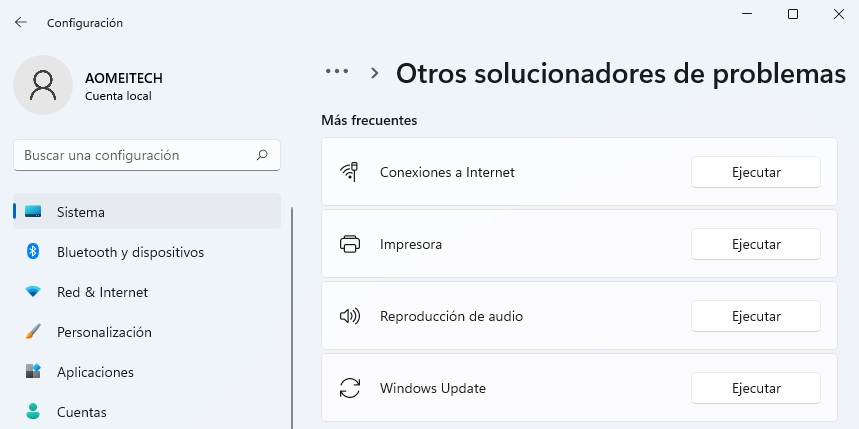Click the speaker icon for Reproducción de audio
Viewport: 859px width, 429px height.
coord(349,316)
